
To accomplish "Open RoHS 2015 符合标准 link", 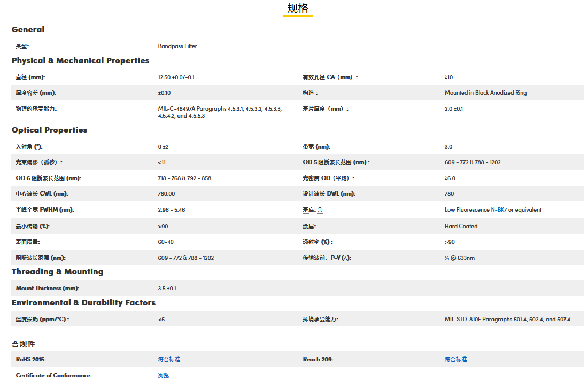I will [x=169, y=360].
